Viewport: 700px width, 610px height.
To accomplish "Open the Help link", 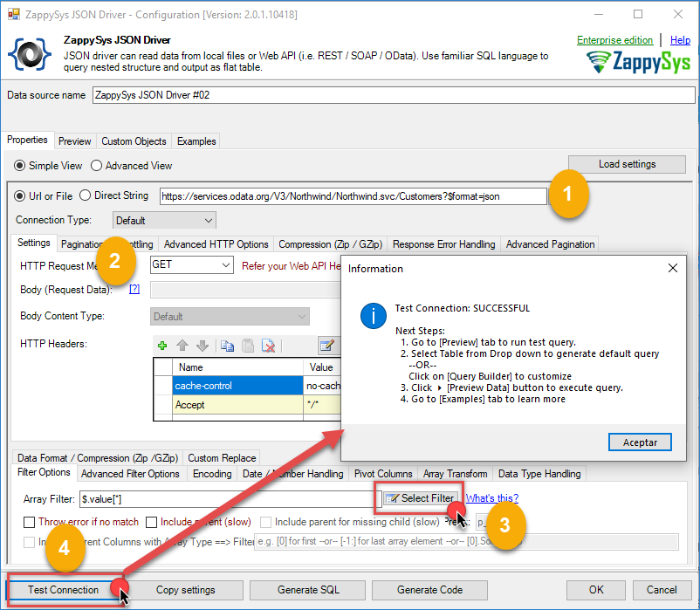I will pos(680,40).
